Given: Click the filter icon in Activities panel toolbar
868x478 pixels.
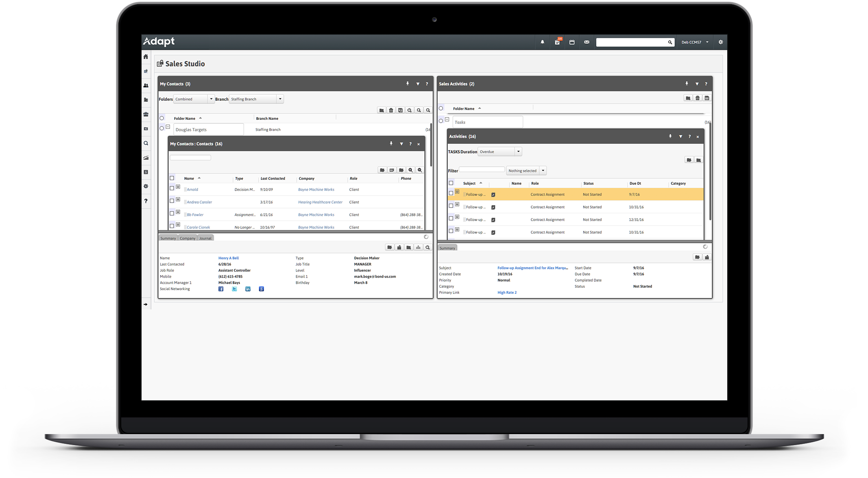Looking at the screenshot, I should [680, 136].
